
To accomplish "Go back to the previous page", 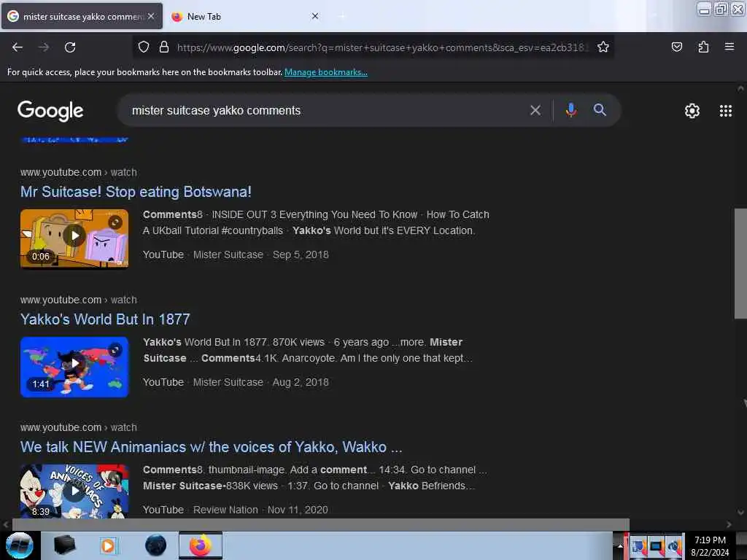I will (18, 47).
